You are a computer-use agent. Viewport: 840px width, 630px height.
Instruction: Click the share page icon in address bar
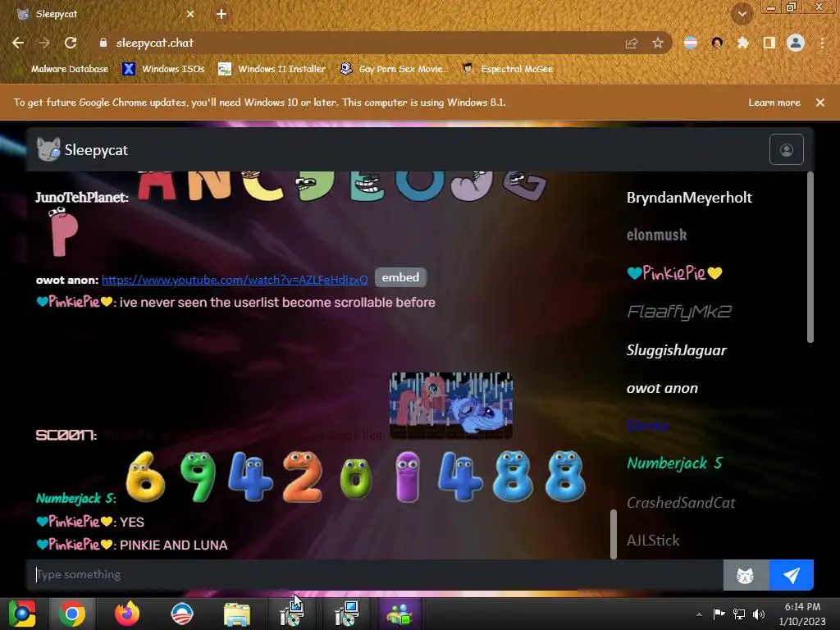(x=632, y=43)
